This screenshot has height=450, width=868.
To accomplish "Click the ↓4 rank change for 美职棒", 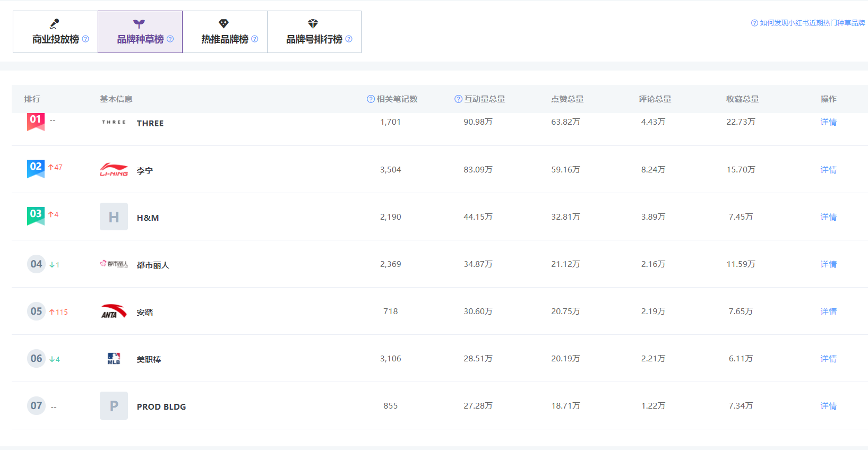I will [x=54, y=359].
